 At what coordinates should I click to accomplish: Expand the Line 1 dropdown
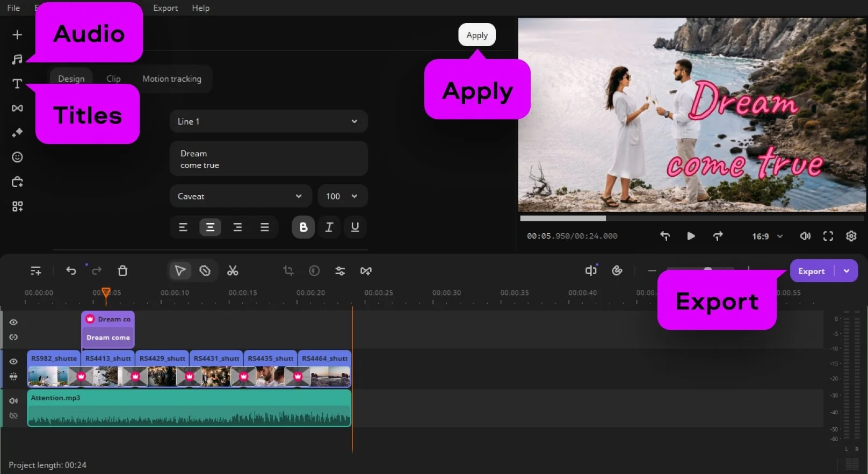(269, 121)
